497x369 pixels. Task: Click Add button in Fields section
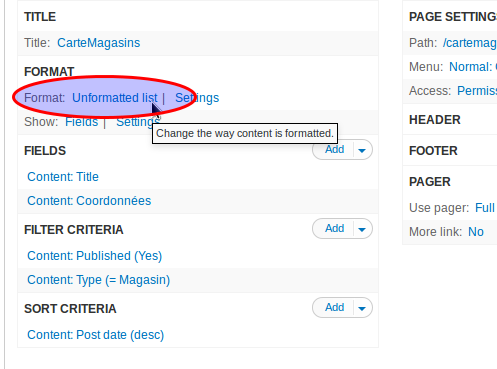click(x=334, y=150)
